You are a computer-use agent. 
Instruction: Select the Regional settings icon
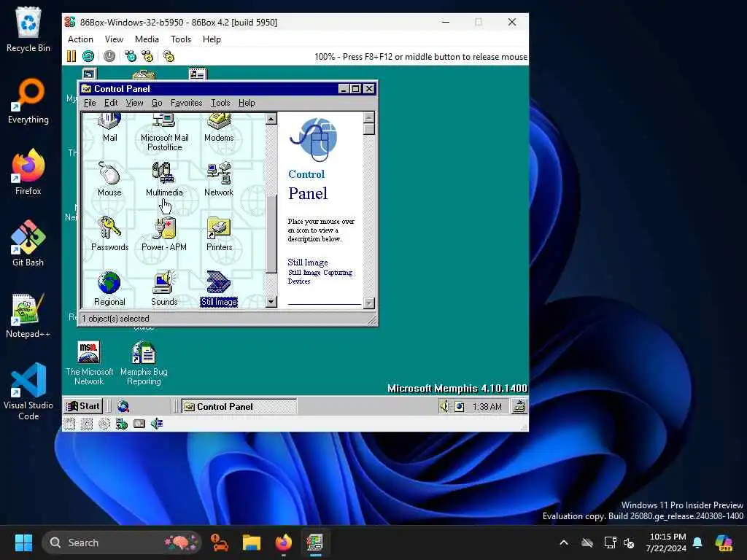109,289
